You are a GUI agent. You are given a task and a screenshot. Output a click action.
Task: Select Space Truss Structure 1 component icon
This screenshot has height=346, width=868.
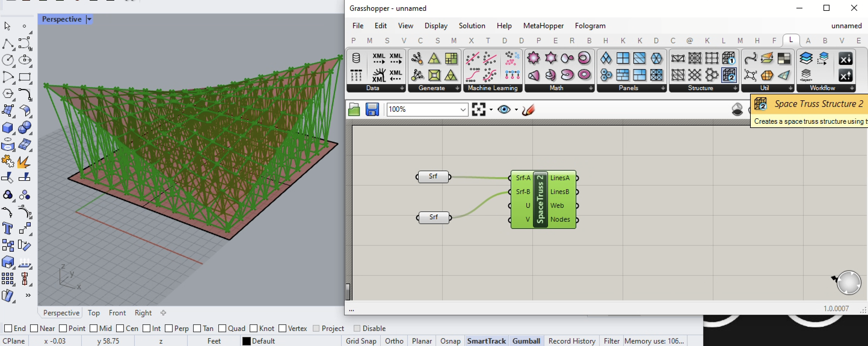coord(729,59)
